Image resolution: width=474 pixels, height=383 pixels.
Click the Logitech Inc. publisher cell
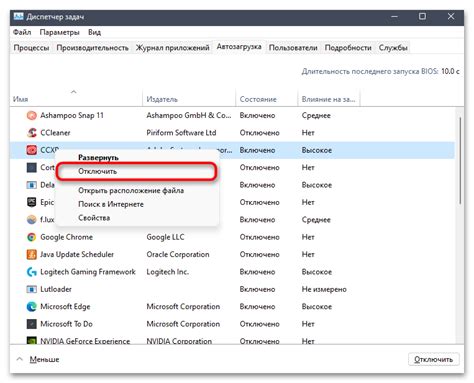pyautogui.click(x=168, y=272)
